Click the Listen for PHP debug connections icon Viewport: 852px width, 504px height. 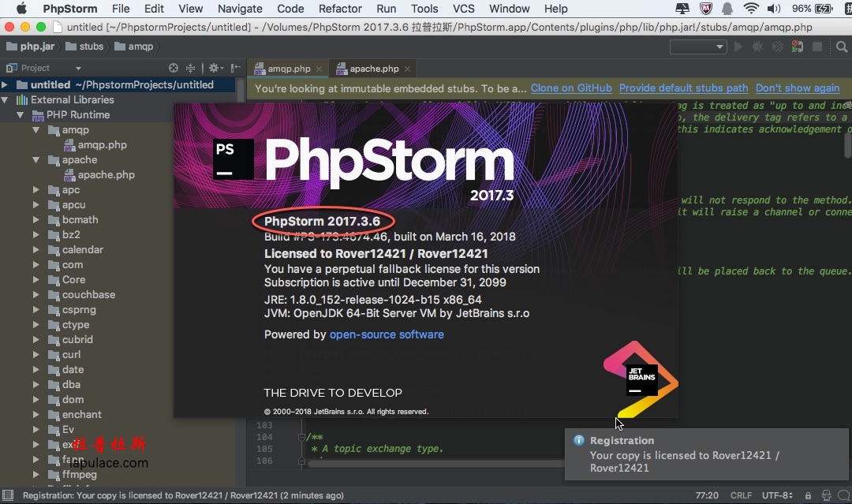[x=797, y=47]
